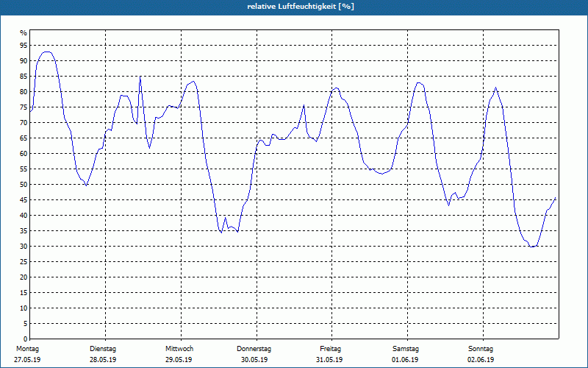Click the chart title 'relative Luftfeuchtigkeit [%]'
The height and width of the screenshot is (368, 588).
(301, 7)
